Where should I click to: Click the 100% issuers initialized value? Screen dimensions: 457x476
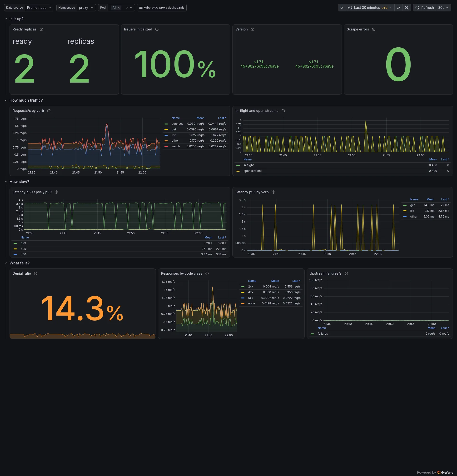point(175,64)
